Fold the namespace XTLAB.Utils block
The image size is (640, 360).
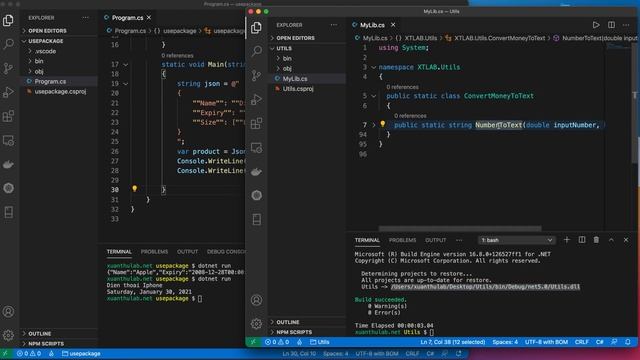click(373, 67)
